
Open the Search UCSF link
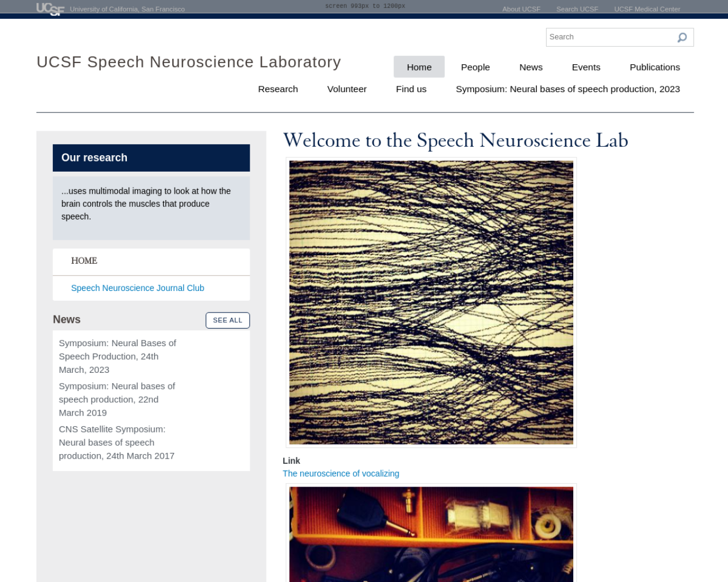point(577,9)
